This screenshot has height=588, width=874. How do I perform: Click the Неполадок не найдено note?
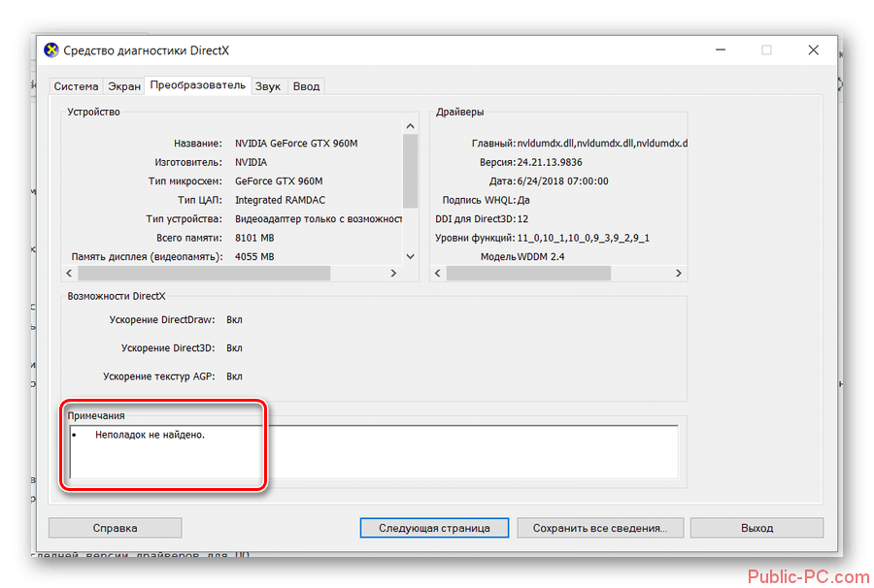pyautogui.click(x=150, y=435)
